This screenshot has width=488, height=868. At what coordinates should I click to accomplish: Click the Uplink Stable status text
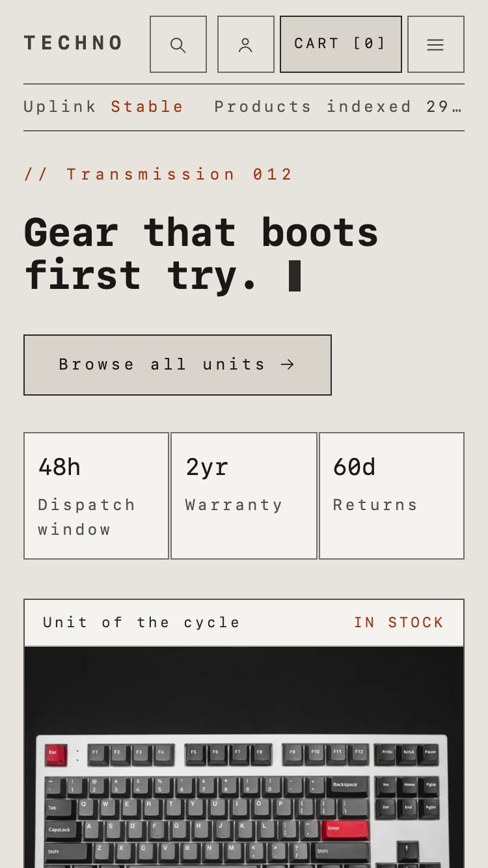pos(103,107)
